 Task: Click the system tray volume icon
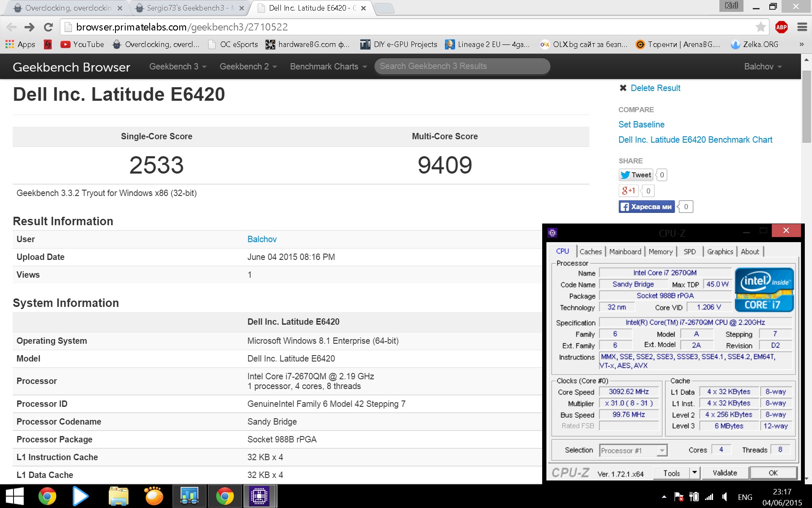pos(725,497)
